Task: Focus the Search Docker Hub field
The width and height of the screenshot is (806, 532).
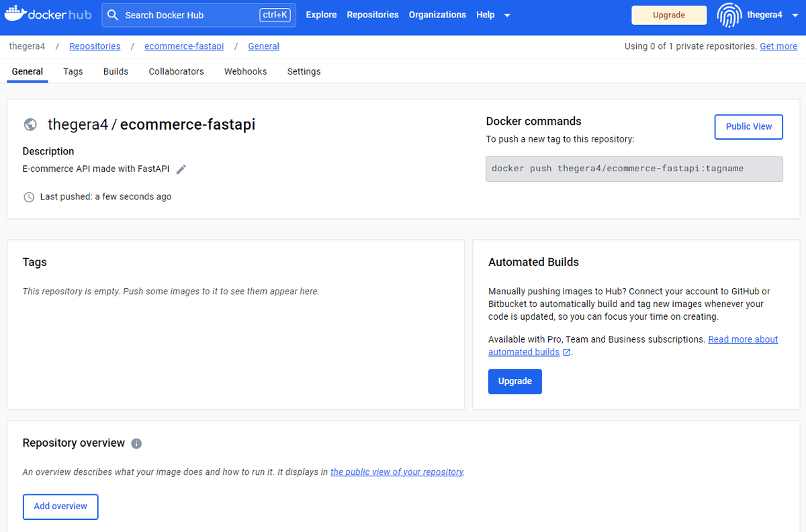Action: click(199, 15)
